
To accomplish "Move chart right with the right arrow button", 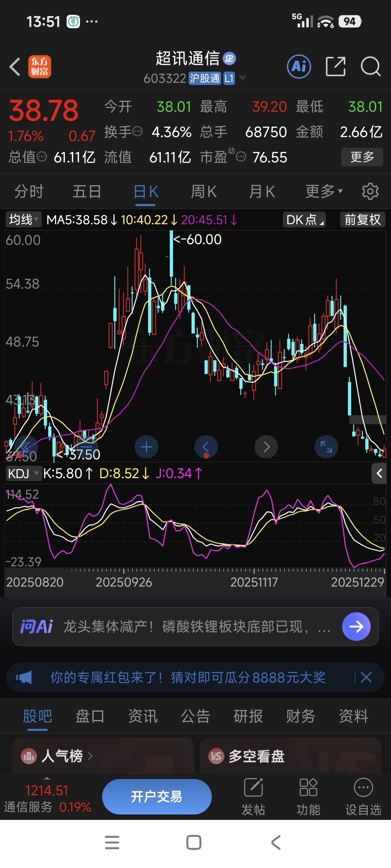I will click(266, 447).
